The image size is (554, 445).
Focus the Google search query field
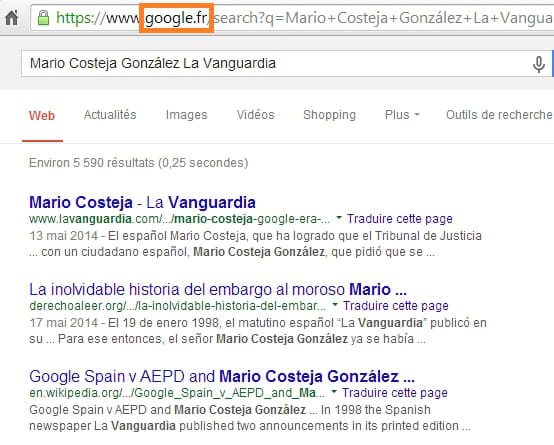tap(276, 64)
